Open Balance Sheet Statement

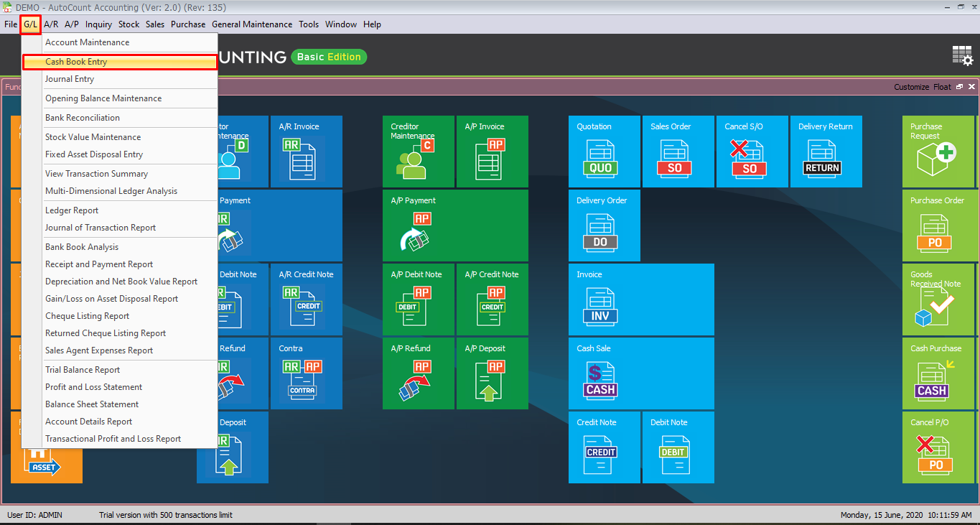tap(120, 404)
